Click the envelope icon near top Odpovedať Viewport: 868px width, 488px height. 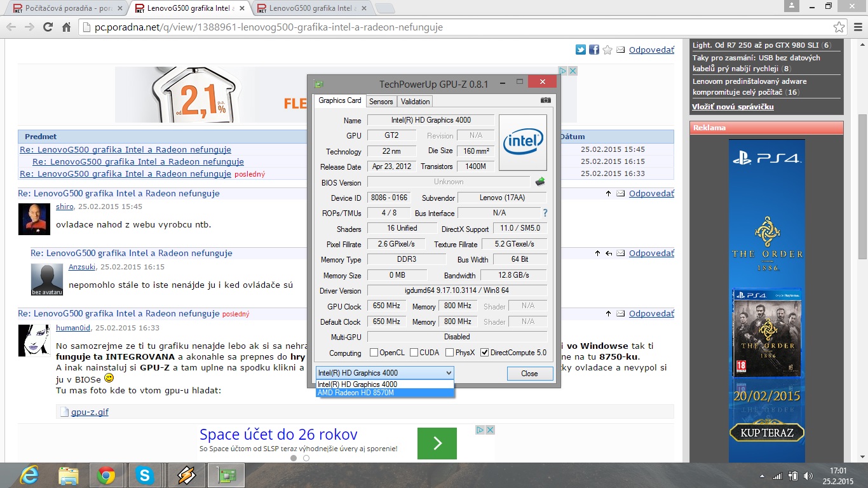[x=620, y=50]
